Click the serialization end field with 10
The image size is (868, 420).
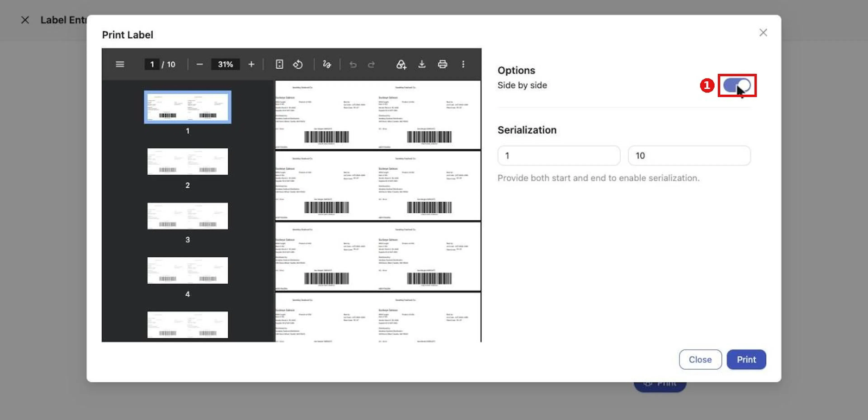point(689,156)
